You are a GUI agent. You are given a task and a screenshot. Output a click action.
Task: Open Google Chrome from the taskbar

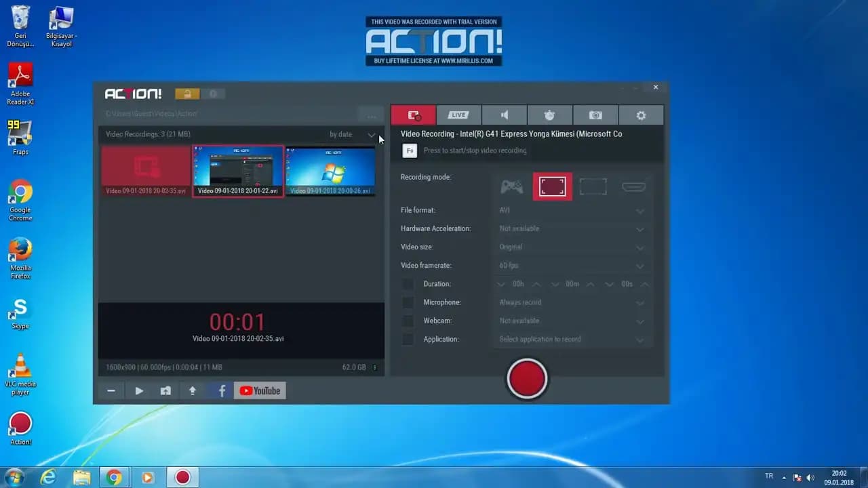point(114,477)
